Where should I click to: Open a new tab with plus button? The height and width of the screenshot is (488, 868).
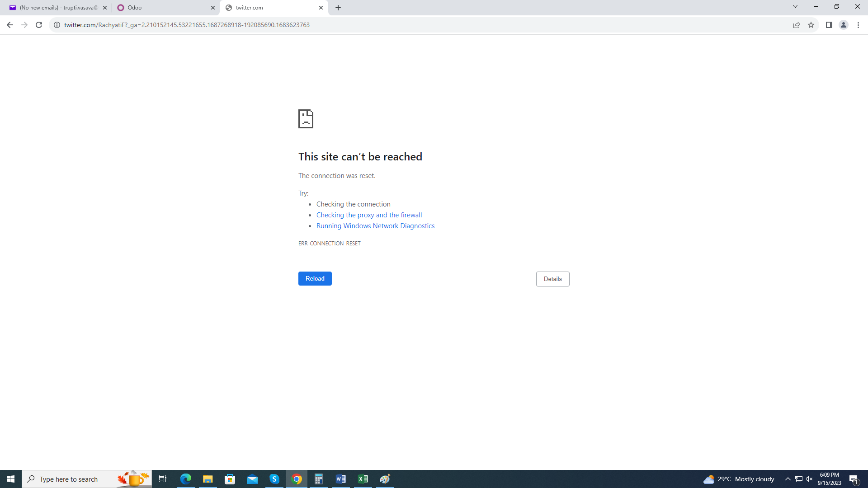coord(338,8)
